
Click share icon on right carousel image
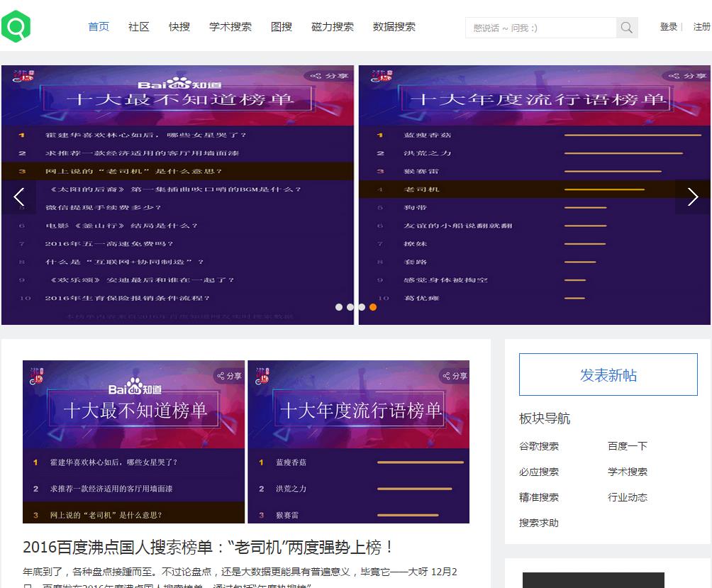[x=687, y=76]
